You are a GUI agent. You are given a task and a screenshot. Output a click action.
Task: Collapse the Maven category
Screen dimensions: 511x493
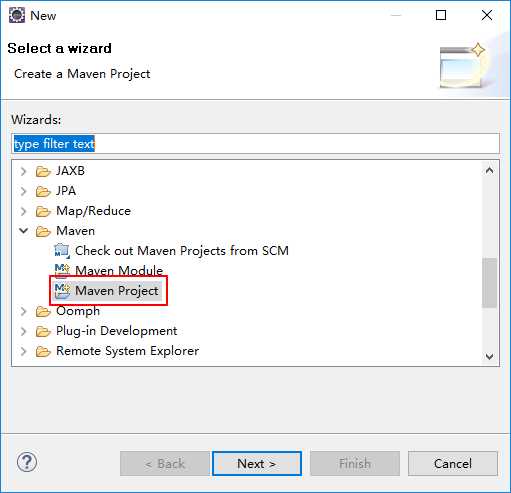click(23, 231)
